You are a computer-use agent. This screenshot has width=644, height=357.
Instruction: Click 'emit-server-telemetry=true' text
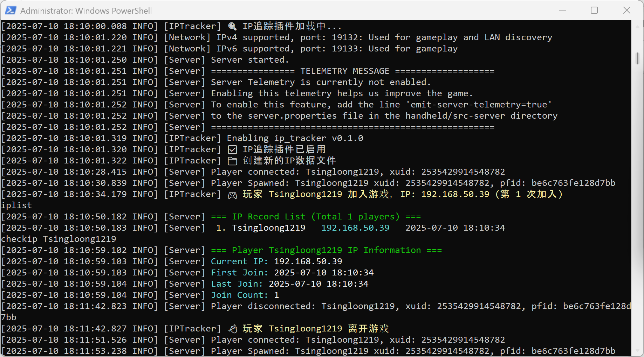[479, 105]
